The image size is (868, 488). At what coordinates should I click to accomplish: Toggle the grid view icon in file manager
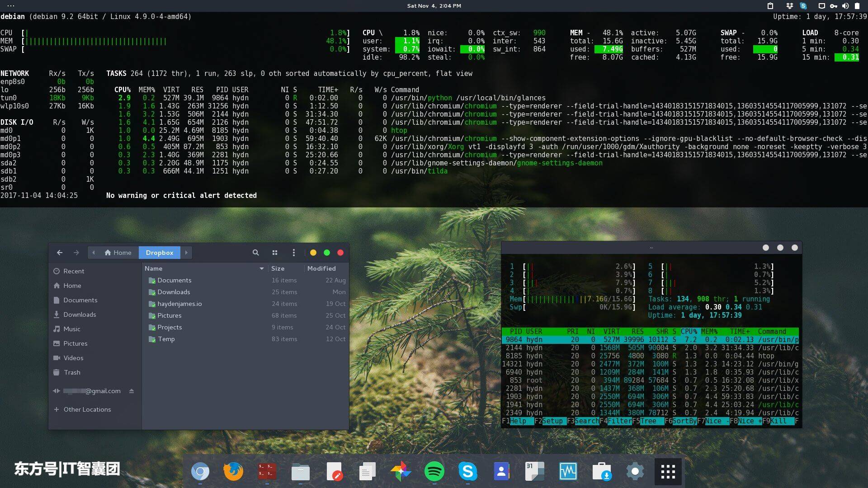click(275, 253)
